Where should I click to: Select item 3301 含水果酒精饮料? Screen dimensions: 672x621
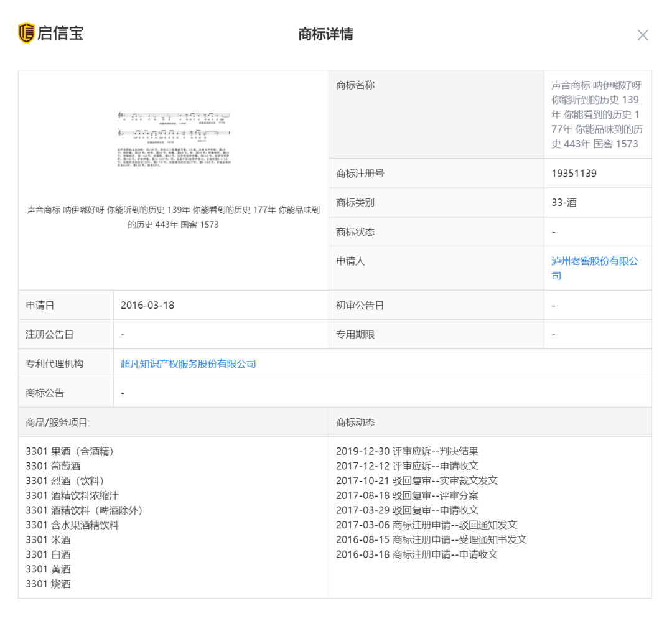[72, 525]
